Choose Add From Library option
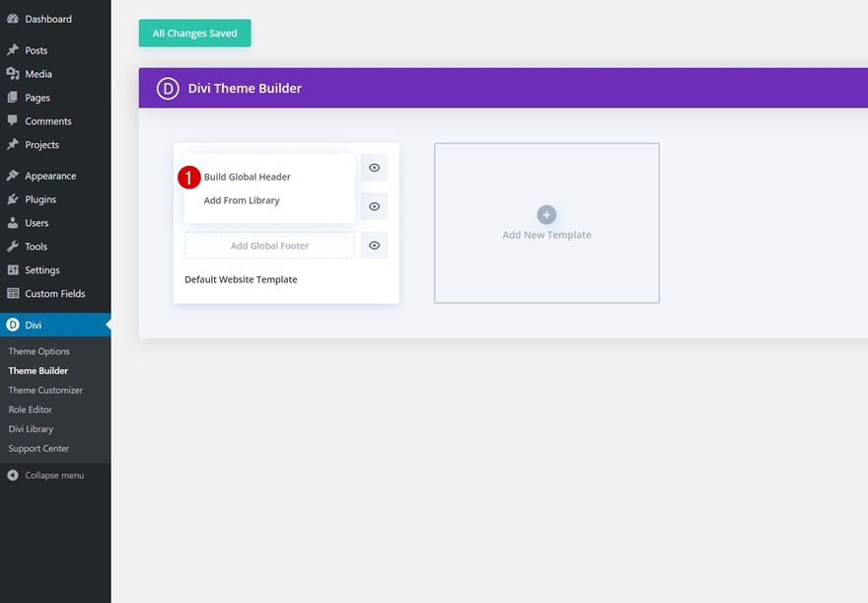 pyautogui.click(x=242, y=200)
